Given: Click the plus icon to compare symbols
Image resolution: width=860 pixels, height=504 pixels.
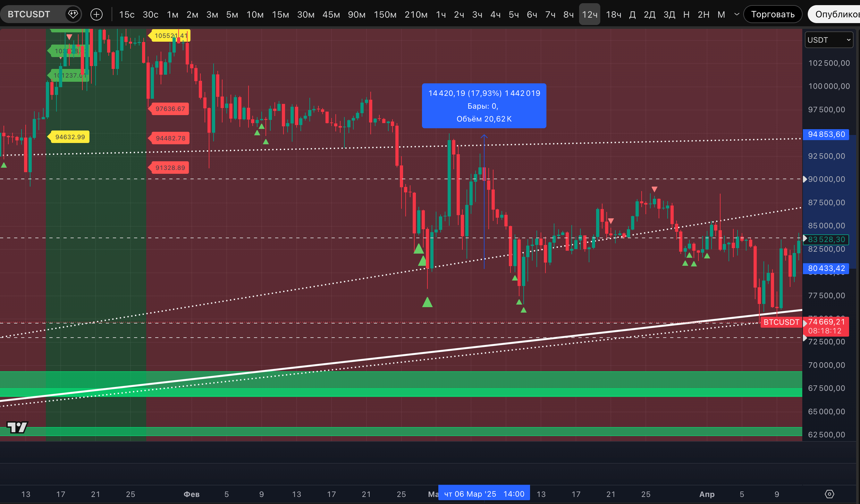Looking at the screenshot, I should 97,14.
